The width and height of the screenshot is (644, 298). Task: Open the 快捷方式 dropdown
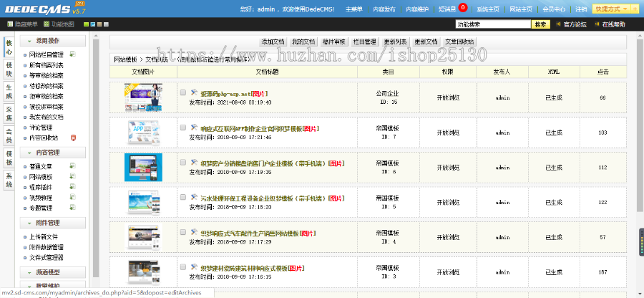tap(612, 9)
